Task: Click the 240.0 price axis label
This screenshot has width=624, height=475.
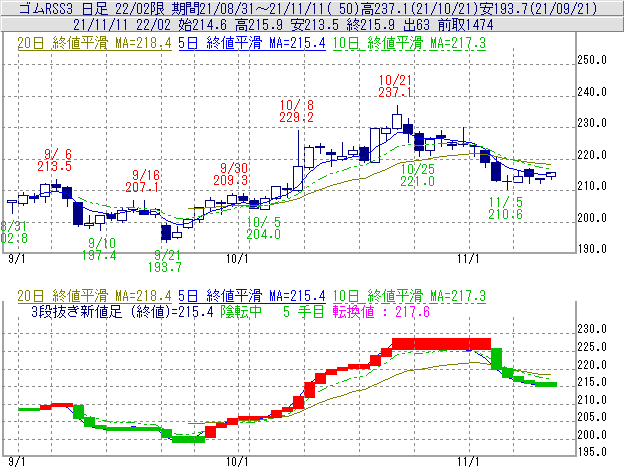Action: [x=592, y=92]
